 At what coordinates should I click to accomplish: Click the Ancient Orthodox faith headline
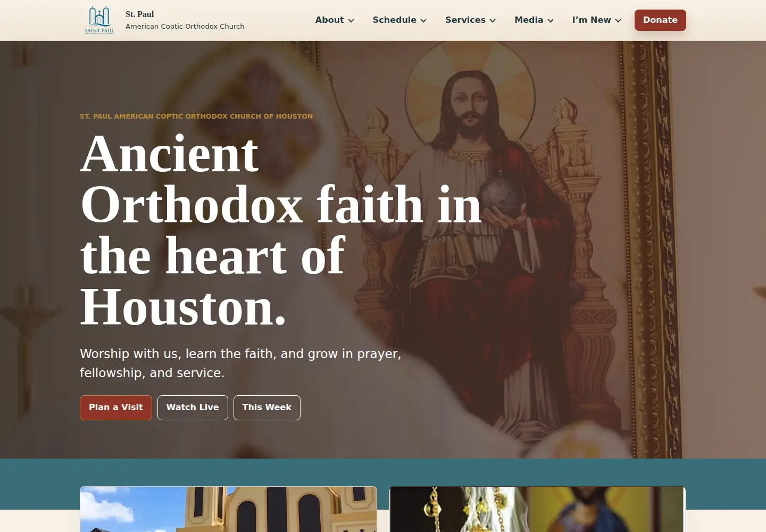pos(281,230)
